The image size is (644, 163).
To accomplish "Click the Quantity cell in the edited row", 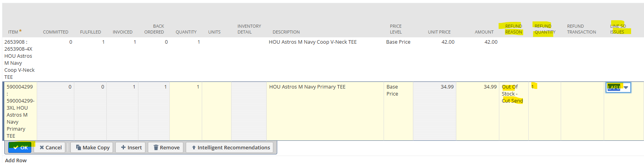I will pyautogui.click(x=185, y=111).
